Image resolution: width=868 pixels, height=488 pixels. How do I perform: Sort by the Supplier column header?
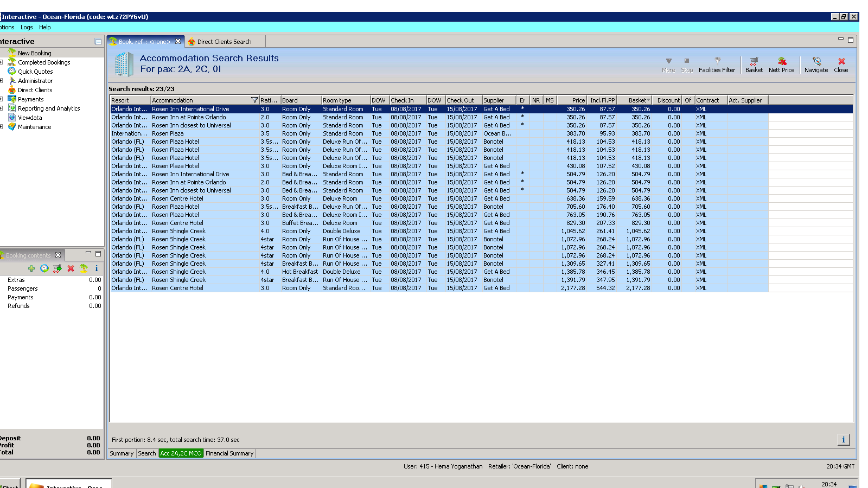click(499, 100)
